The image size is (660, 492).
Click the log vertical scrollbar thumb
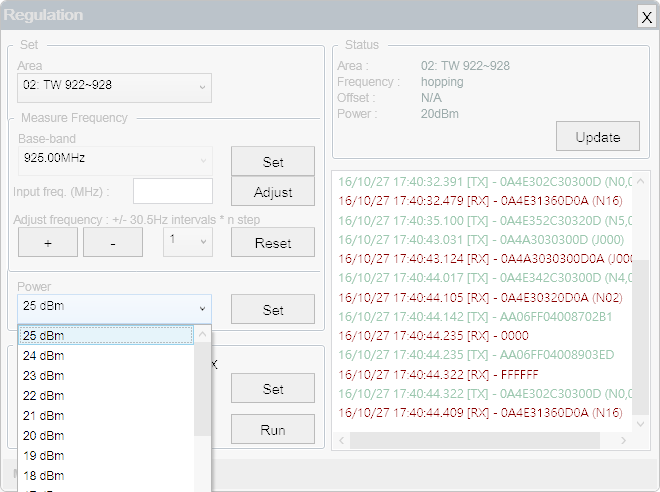(x=641, y=338)
